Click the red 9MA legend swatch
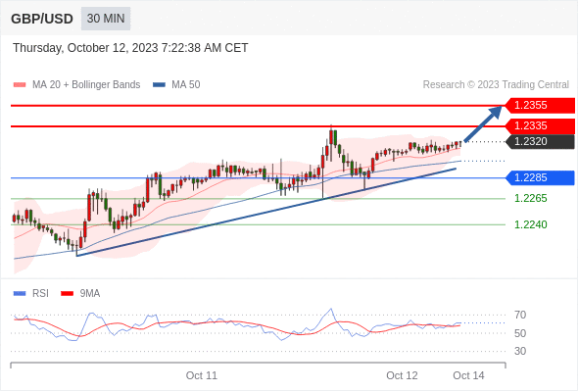This screenshot has width=578, height=392. 67,294
